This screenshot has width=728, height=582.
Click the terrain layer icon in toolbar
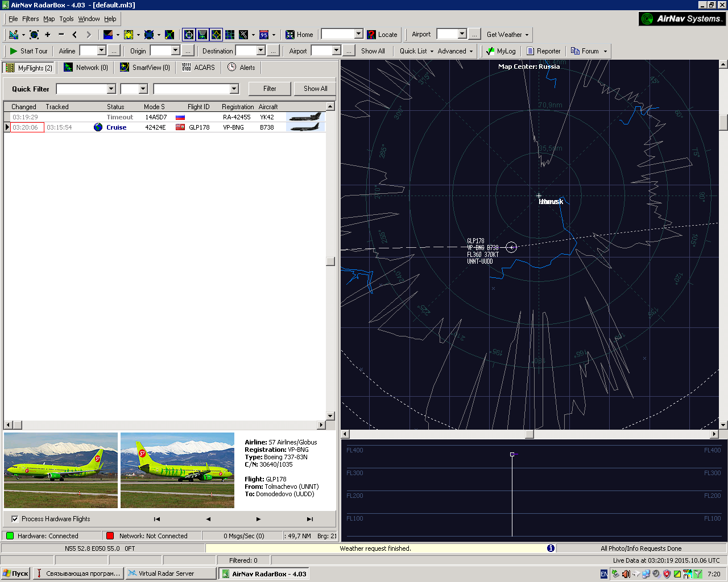point(108,35)
